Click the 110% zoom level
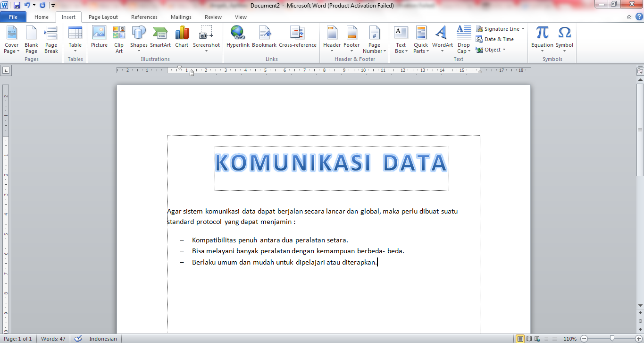644x343 pixels. tap(570, 339)
